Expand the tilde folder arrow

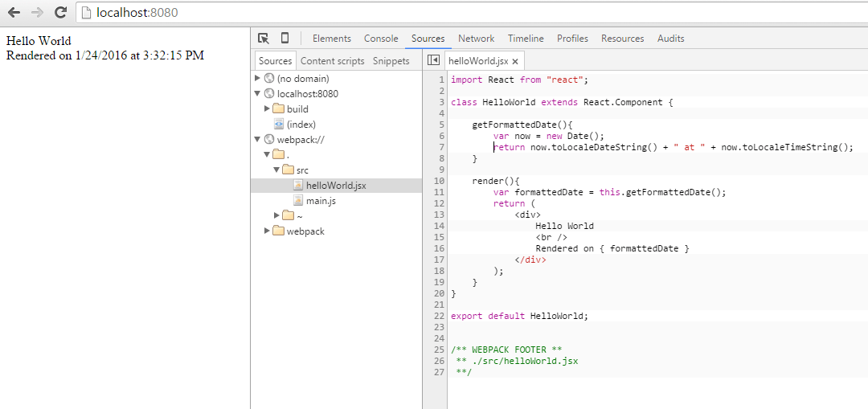[x=277, y=216]
